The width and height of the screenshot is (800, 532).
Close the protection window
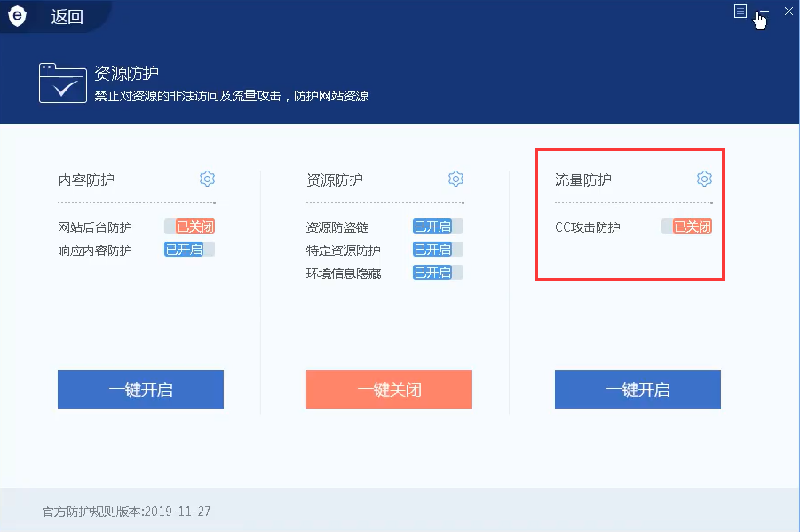click(x=788, y=12)
